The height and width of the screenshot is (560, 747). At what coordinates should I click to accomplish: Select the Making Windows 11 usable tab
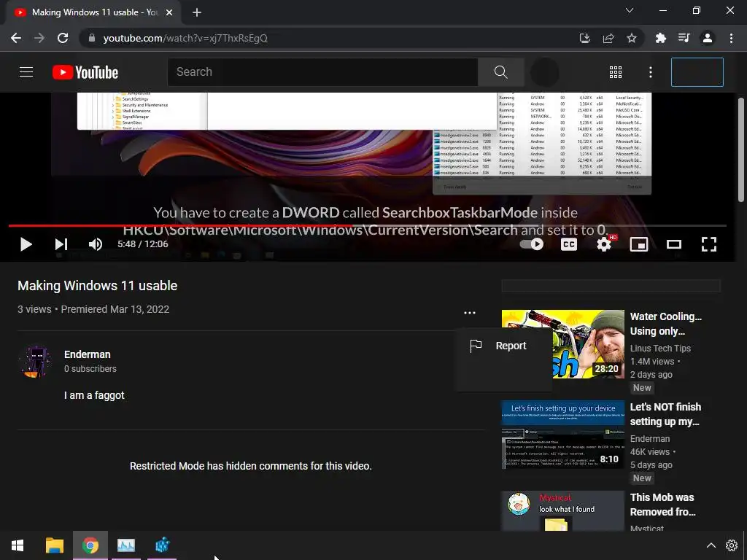click(93, 12)
